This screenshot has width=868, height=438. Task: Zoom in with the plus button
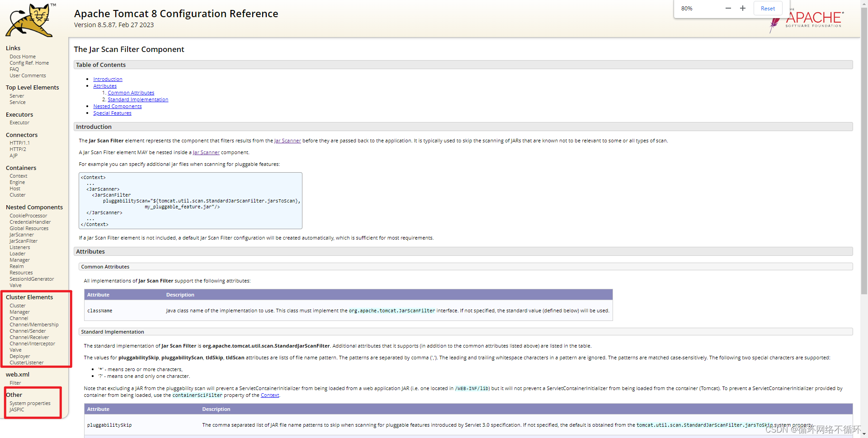742,8
